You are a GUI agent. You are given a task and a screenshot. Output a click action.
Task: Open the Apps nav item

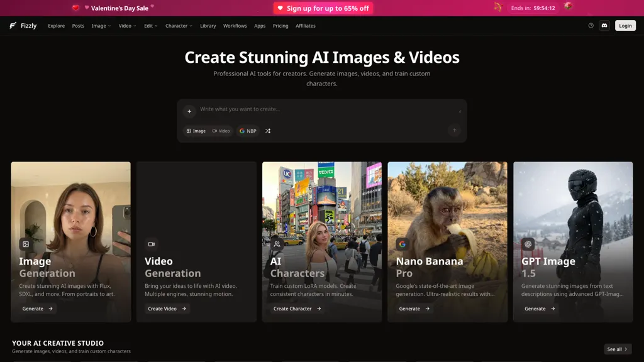coord(260,26)
